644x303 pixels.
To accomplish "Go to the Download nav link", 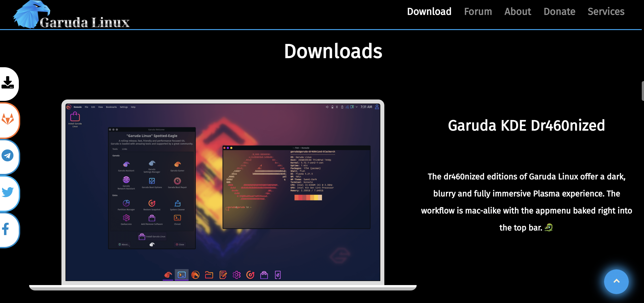I will click(429, 11).
